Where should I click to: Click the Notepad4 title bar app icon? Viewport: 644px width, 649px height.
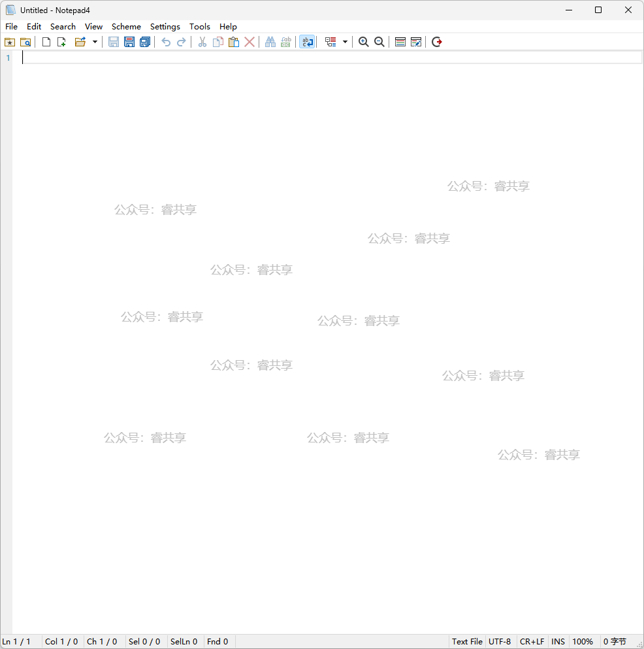pos(10,10)
